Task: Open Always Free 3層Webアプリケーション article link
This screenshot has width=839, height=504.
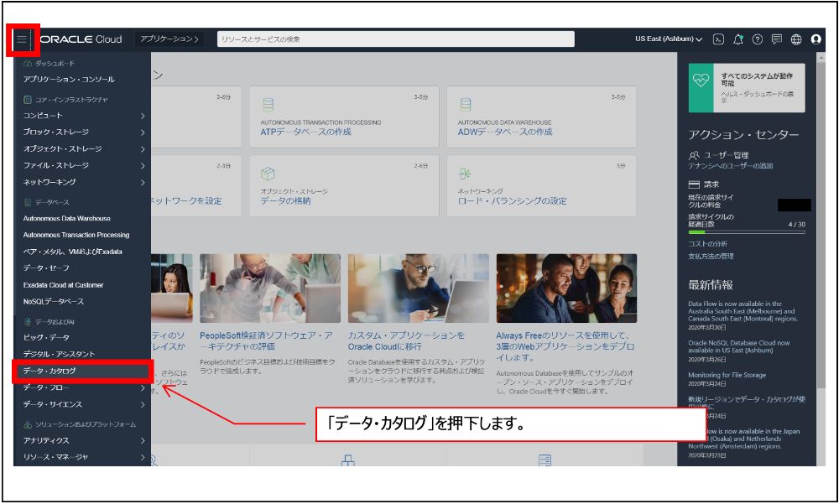Action: [565, 346]
